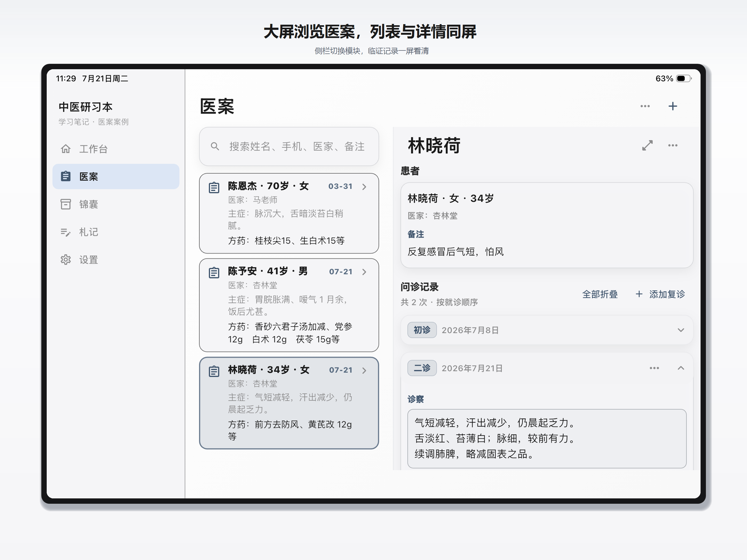Click 全部折叠 to collapse all records
This screenshot has height=560, width=747.
[x=600, y=294]
